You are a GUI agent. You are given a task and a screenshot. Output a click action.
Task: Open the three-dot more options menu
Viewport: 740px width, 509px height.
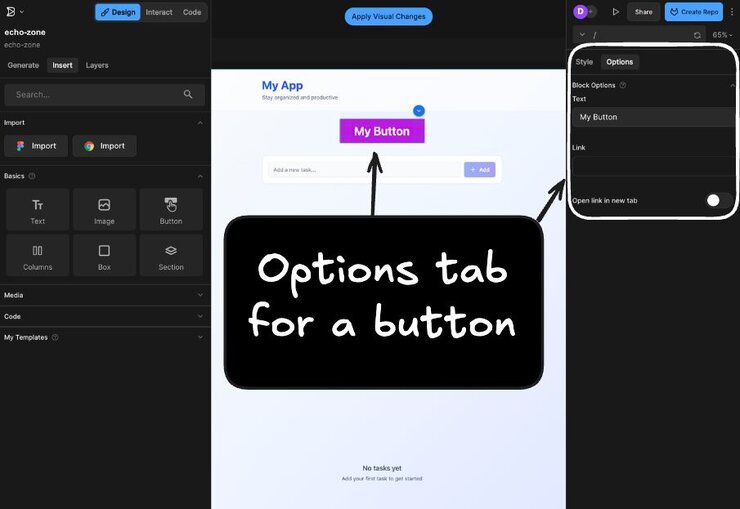(x=732, y=12)
